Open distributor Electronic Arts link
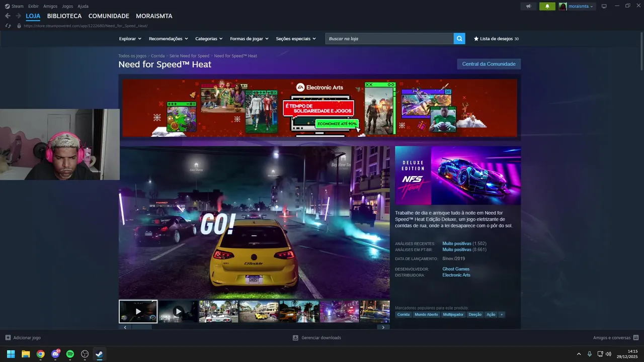This screenshot has width=644, height=362. [456, 275]
